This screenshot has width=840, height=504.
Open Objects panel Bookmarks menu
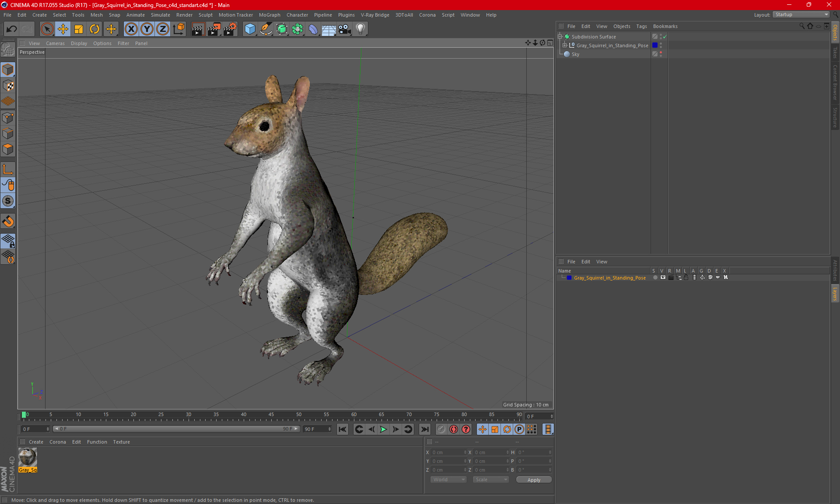(x=665, y=26)
